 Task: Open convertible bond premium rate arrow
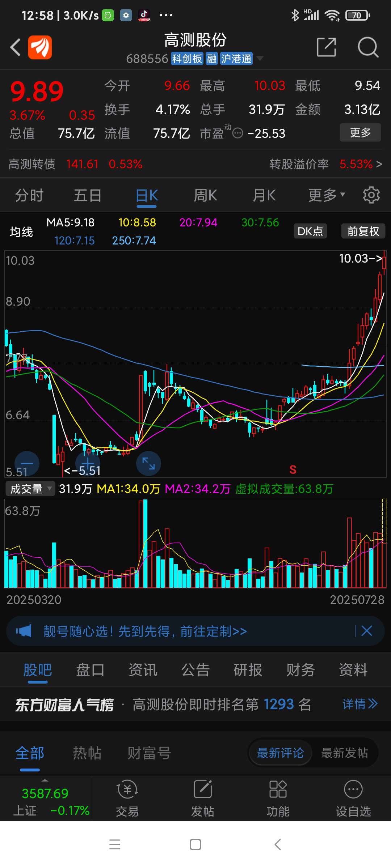click(x=379, y=164)
